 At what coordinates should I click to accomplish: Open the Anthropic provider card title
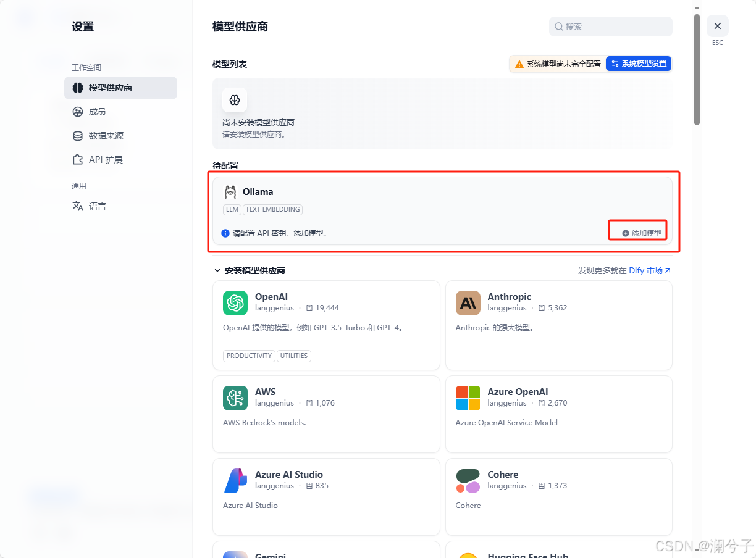[x=509, y=297]
